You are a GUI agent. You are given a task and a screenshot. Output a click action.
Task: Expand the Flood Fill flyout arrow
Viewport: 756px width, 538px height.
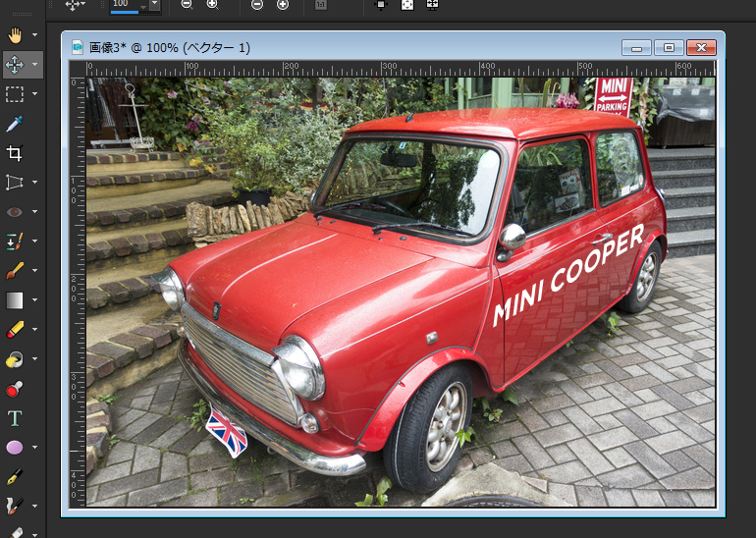pyautogui.click(x=34, y=359)
